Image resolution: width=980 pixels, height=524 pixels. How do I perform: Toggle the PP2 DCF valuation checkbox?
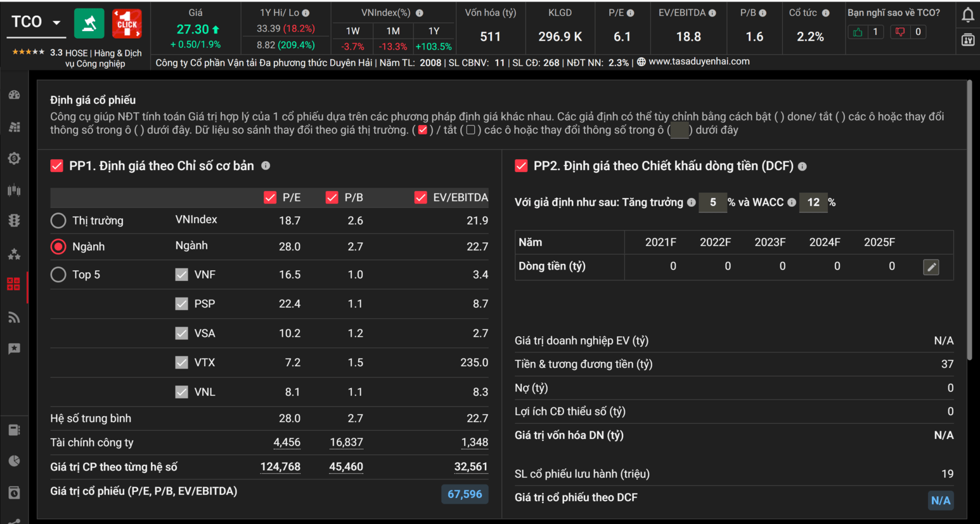click(x=521, y=166)
